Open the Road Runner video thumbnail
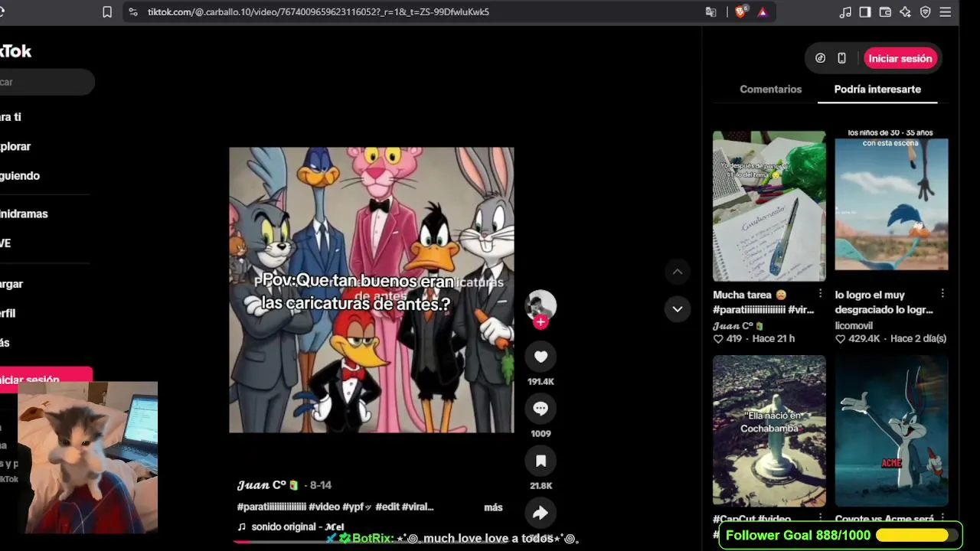Screen dimensions: 980x551 (x=891, y=206)
